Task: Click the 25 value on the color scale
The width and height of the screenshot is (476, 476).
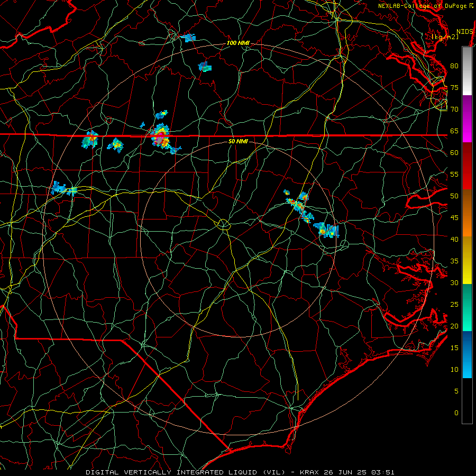Action: click(x=454, y=305)
